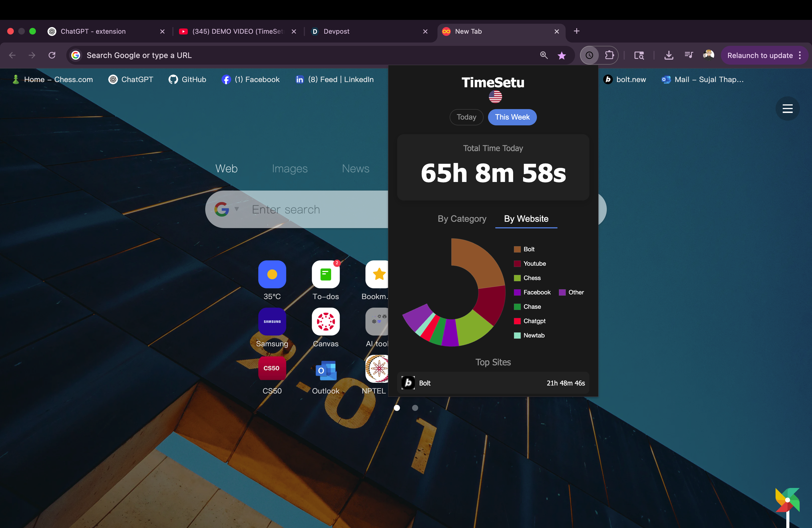Click the TimeSetu clock extension icon
The height and width of the screenshot is (528, 812).
tap(589, 55)
